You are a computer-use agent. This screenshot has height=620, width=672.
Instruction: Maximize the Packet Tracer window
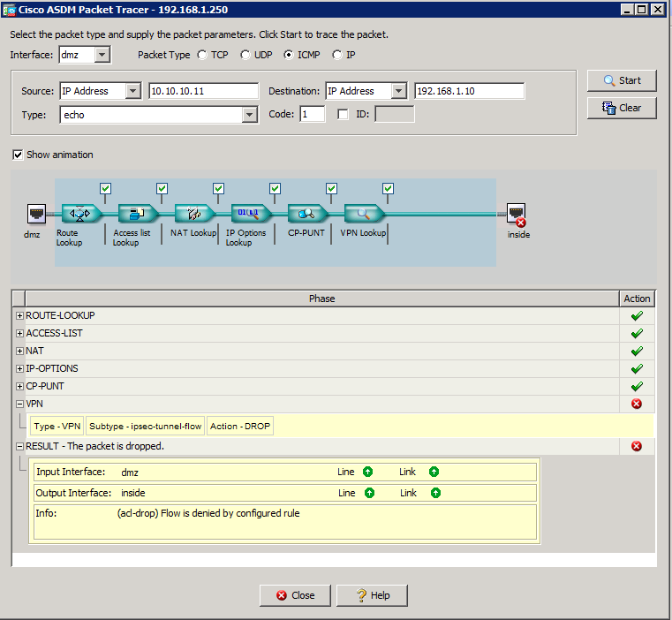tap(642, 10)
